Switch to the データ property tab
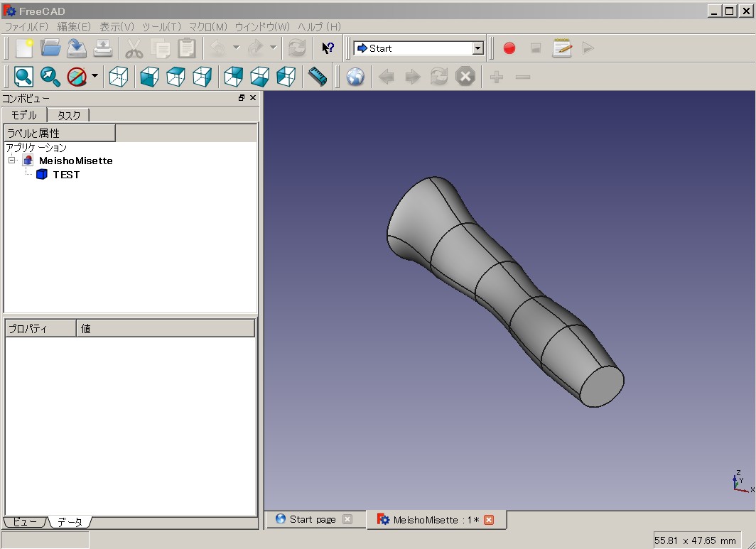The image size is (756, 549). pyautogui.click(x=70, y=522)
